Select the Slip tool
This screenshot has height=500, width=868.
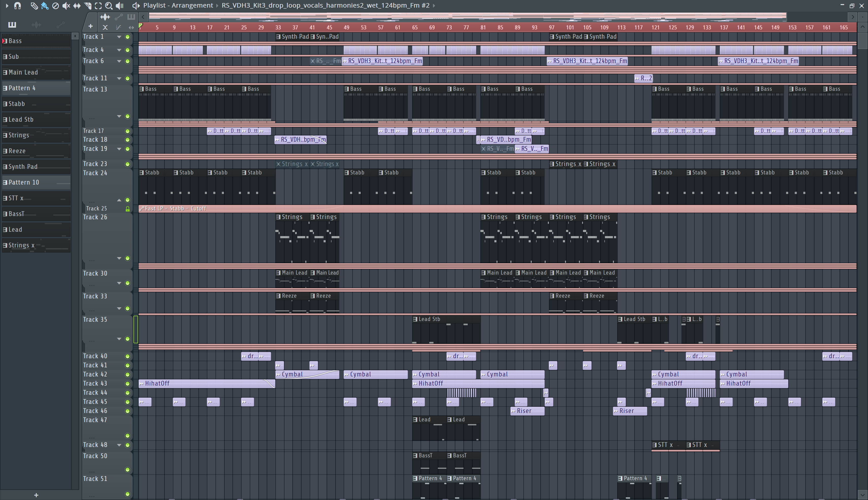(77, 6)
